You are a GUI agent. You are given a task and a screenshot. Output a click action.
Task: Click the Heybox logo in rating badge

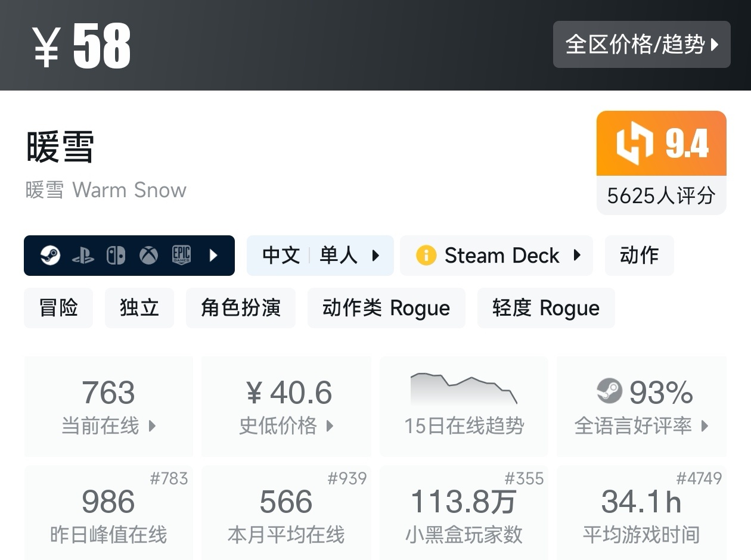pyautogui.click(x=635, y=144)
